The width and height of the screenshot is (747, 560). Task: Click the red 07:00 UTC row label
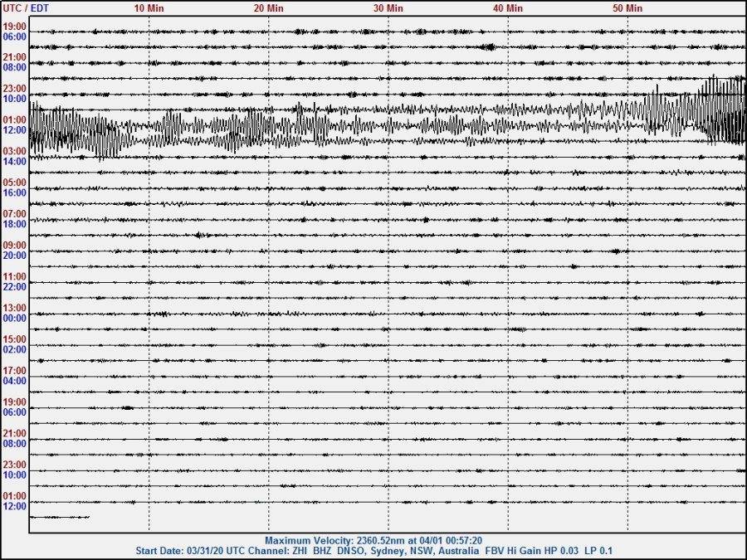point(14,214)
